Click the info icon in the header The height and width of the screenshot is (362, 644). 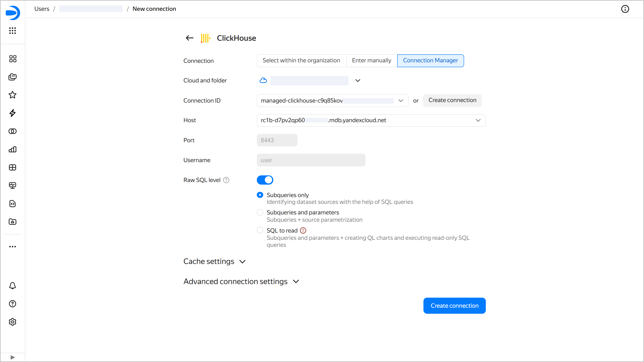(x=625, y=9)
